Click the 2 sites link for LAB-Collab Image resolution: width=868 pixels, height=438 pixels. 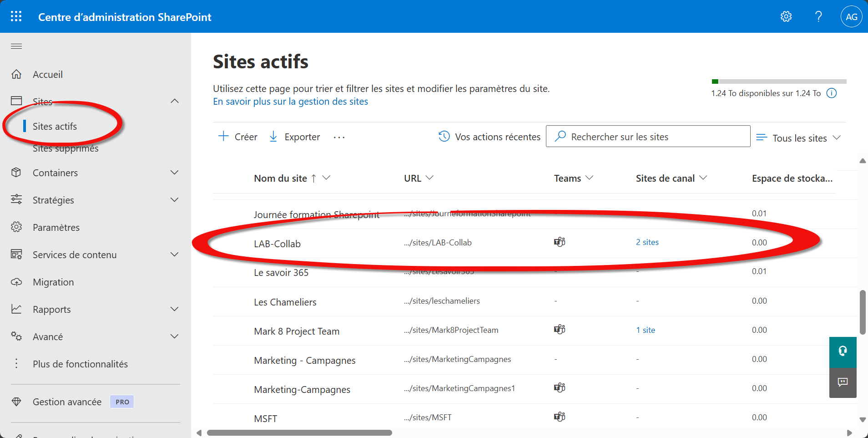pos(647,242)
